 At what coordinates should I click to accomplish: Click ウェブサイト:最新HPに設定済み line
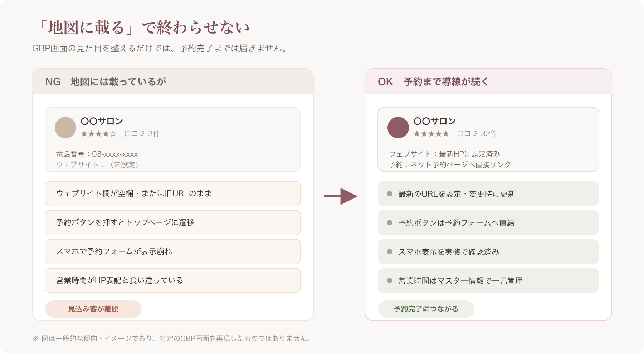[x=444, y=154]
